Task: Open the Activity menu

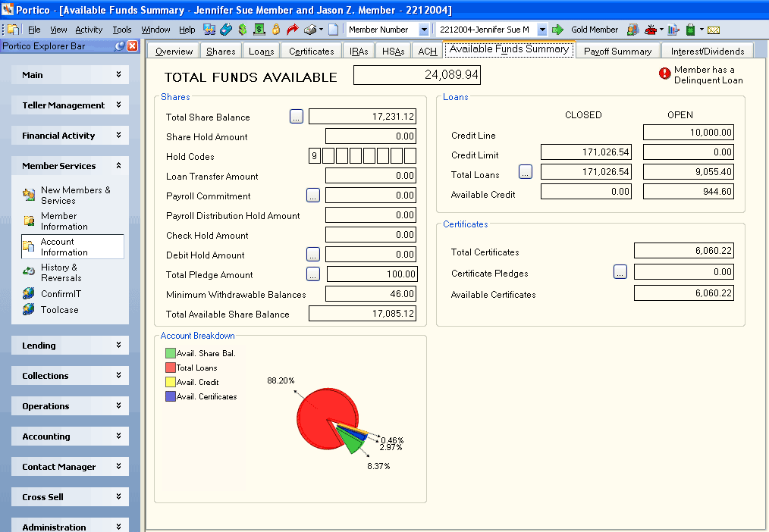Action: point(89,30)
